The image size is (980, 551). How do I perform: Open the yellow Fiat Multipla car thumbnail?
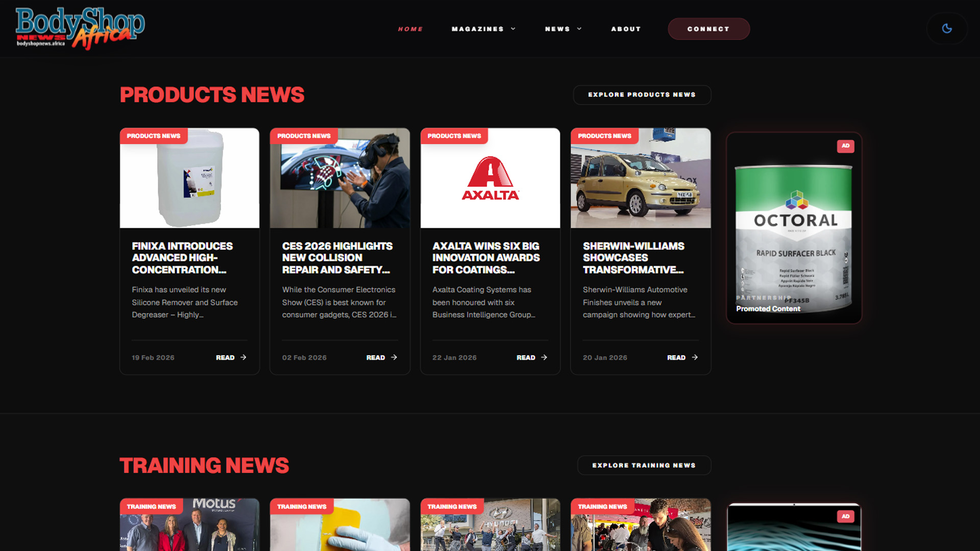641,178
